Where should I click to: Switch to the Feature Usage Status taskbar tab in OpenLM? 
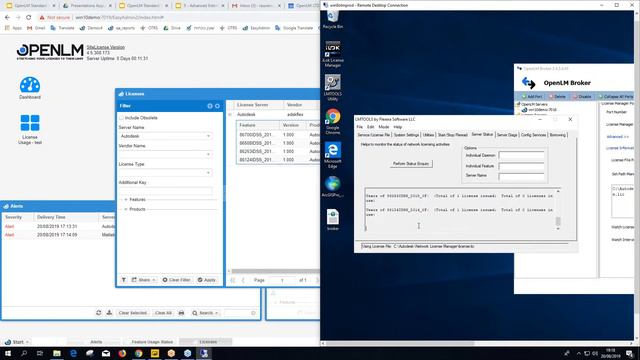point(152,342)
